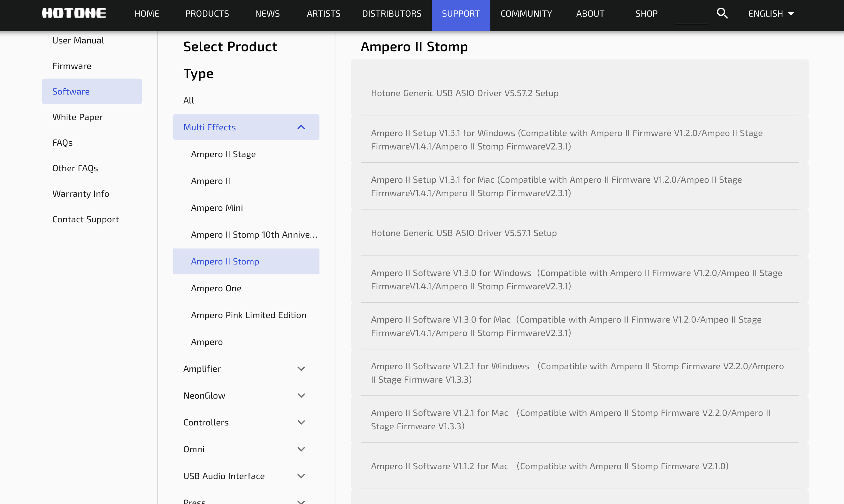The height and width of the screenshot is (504, 844).
Task: Click the search input field
Action: tap(690, 15)
